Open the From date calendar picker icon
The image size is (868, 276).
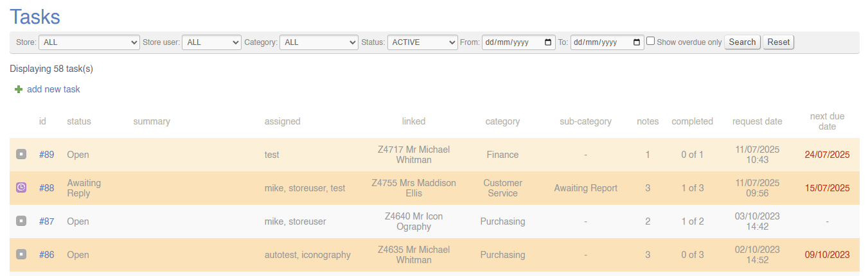click(x=548, y=42)
